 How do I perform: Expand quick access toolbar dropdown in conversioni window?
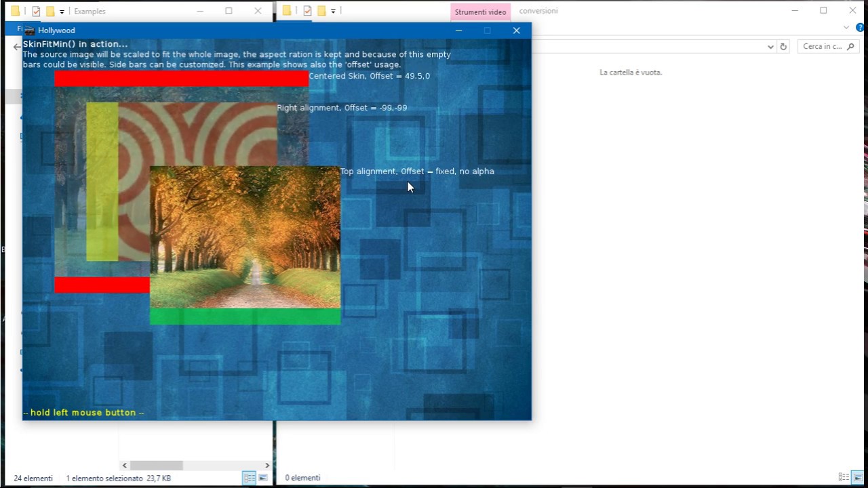coord(333,11)
